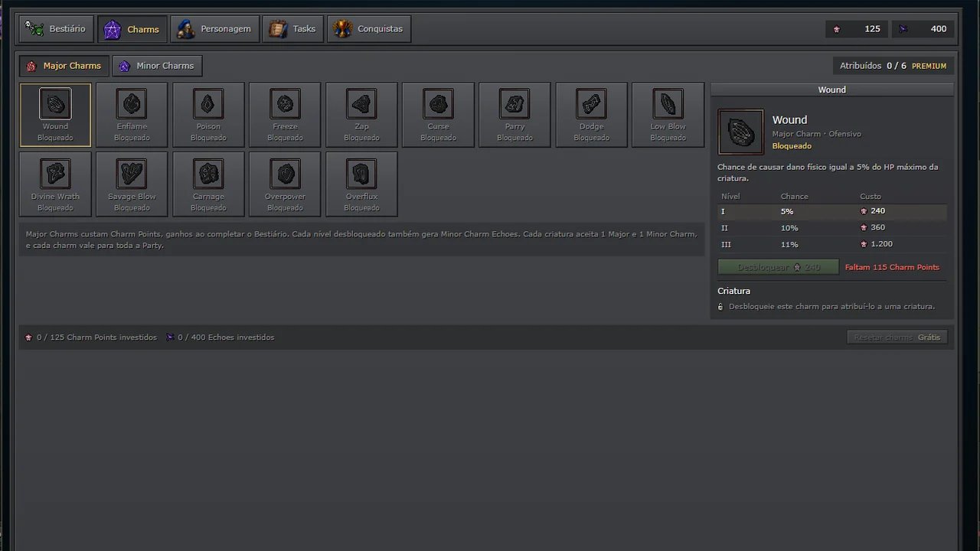Choose the Poison charm tile
980x551 pixels.
click(x=208, y=115)
